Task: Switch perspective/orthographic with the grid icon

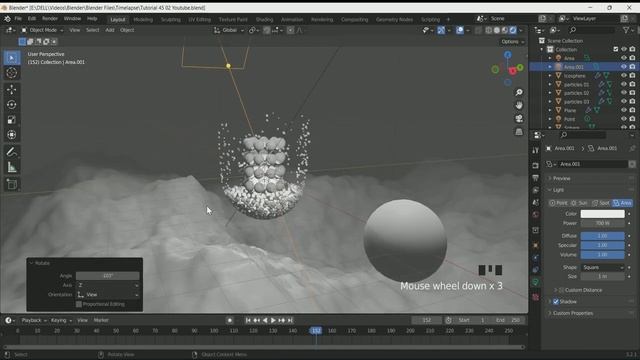Action: pos(519,131)
